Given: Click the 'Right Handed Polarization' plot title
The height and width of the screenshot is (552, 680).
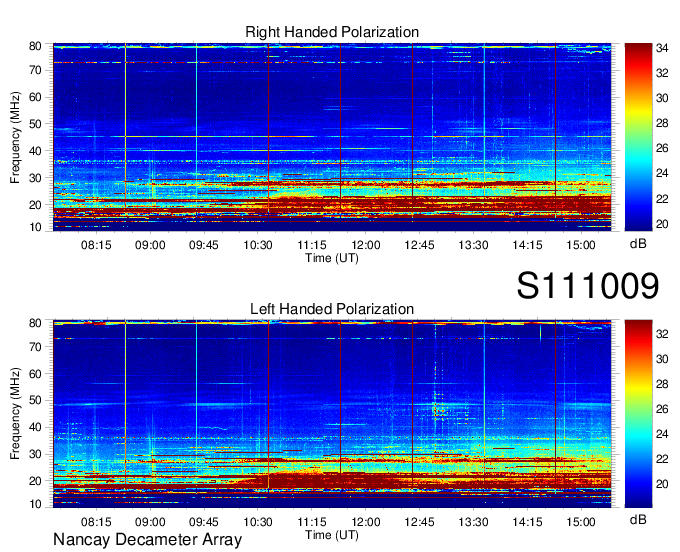Looking at the screenshot, I should pos(332,32).
